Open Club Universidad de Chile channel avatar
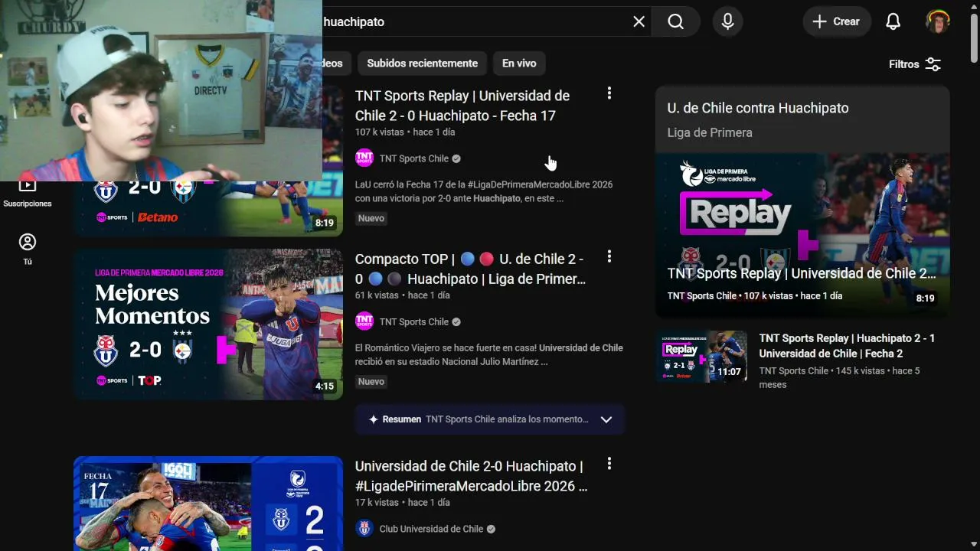This screenshot has width=980, height=551. pyautogui.click(x=364, y=529)
